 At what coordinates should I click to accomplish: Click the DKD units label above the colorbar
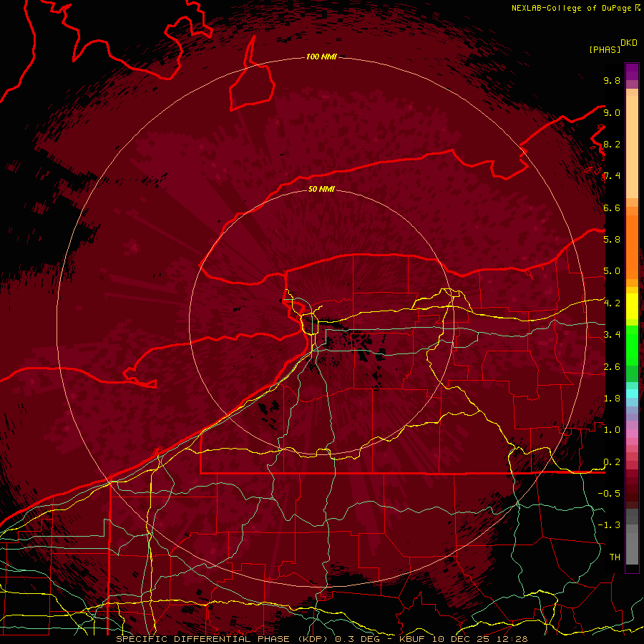click(x=629, y=43)
